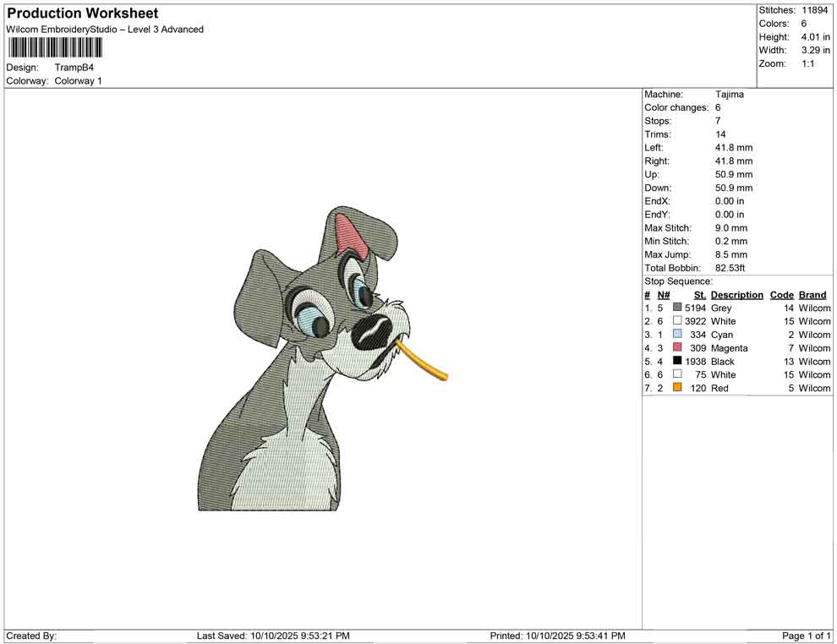
Task: Click the white swatch beside 3922 stitches
Action: 677,320
